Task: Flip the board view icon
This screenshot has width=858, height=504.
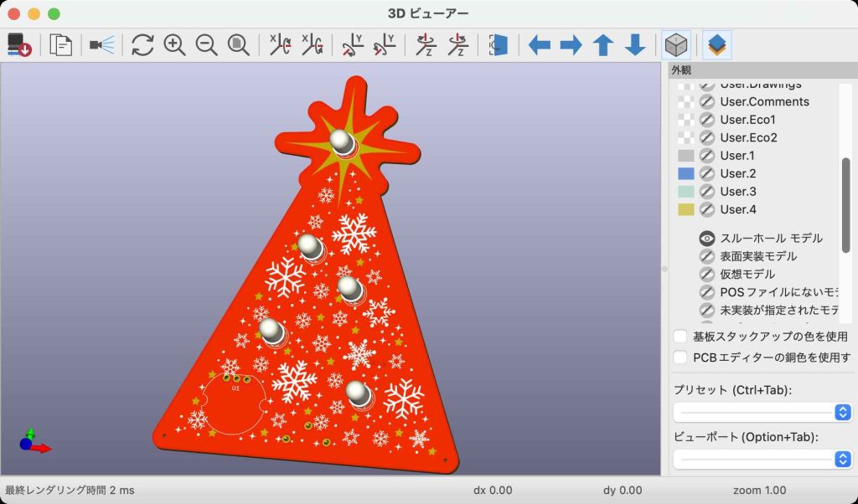Action: click(x=499, y=45)
